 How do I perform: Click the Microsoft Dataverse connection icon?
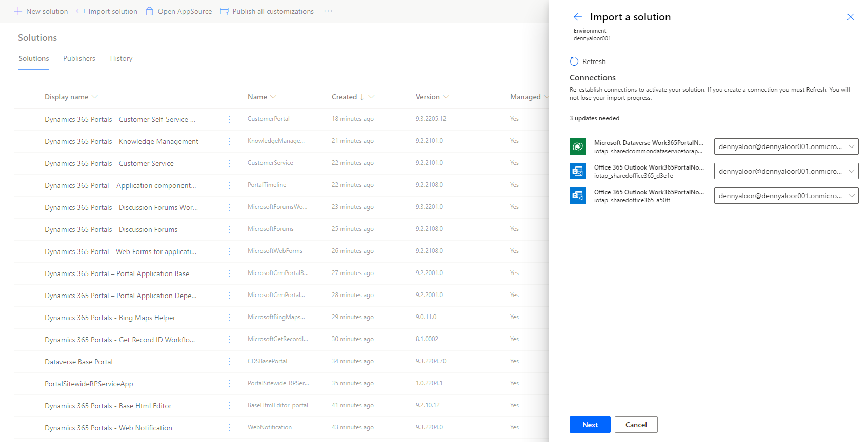(x=578, y=146)
